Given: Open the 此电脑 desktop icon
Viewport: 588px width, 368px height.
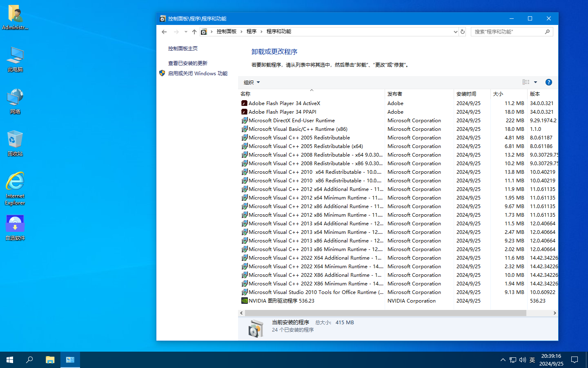Looking at the screenshot, I should pos(15,60).
